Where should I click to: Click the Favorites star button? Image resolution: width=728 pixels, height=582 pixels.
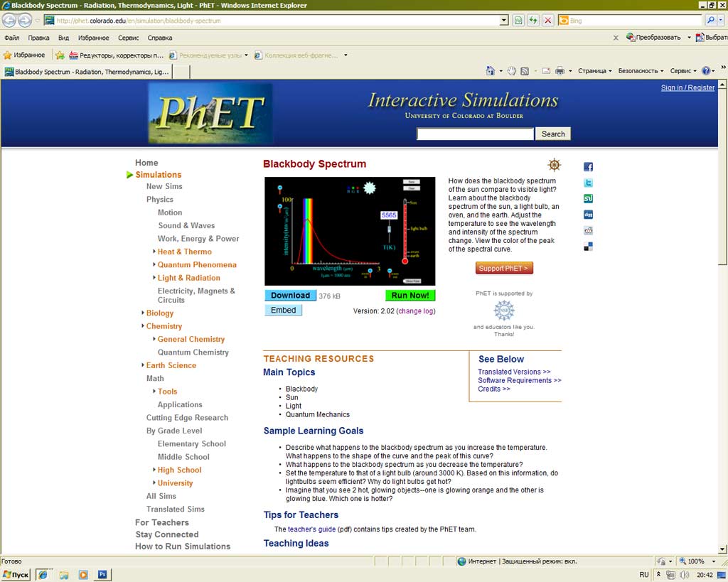[x=24, y=55]
